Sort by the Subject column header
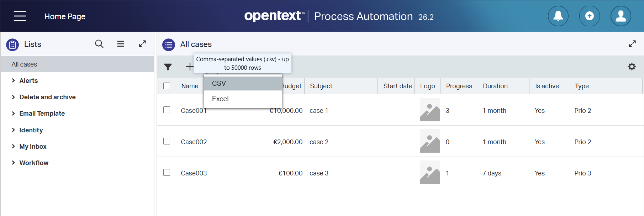The image size is (644, 216). [321, 86]
